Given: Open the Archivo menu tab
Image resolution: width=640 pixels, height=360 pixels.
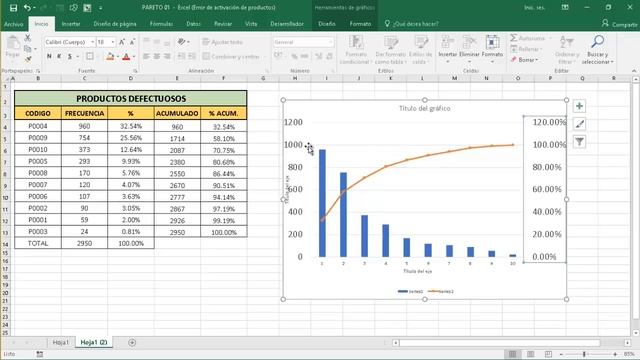Looking at the screenshot, I should click(13, 24).
